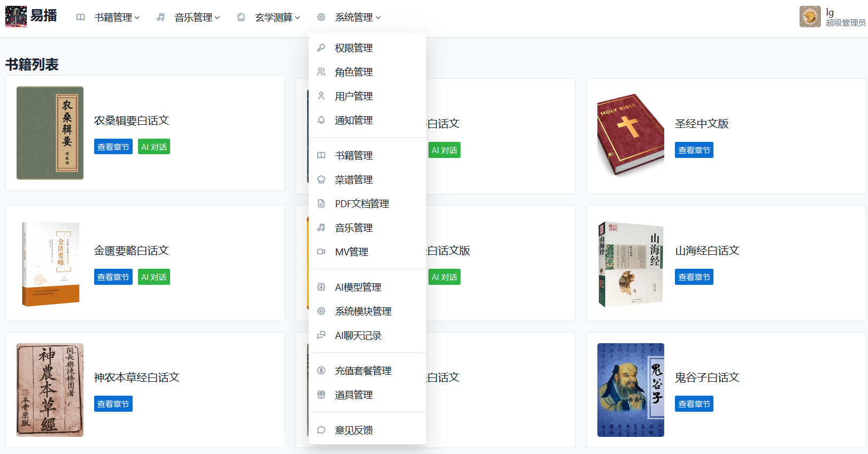Click the video camera icon for MV管理
The width and height of the screenshot is (868, 454).
tap(321, 252)
